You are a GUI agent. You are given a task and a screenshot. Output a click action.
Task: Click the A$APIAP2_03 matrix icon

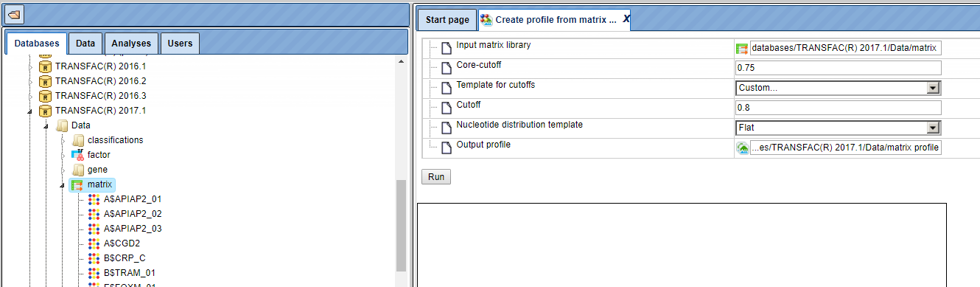(94, 229)
